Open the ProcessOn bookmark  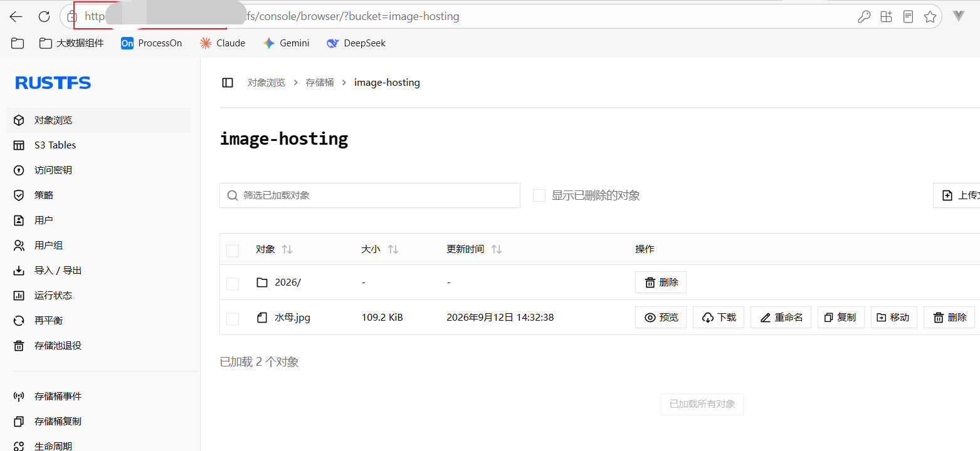(x=152, y=43)
